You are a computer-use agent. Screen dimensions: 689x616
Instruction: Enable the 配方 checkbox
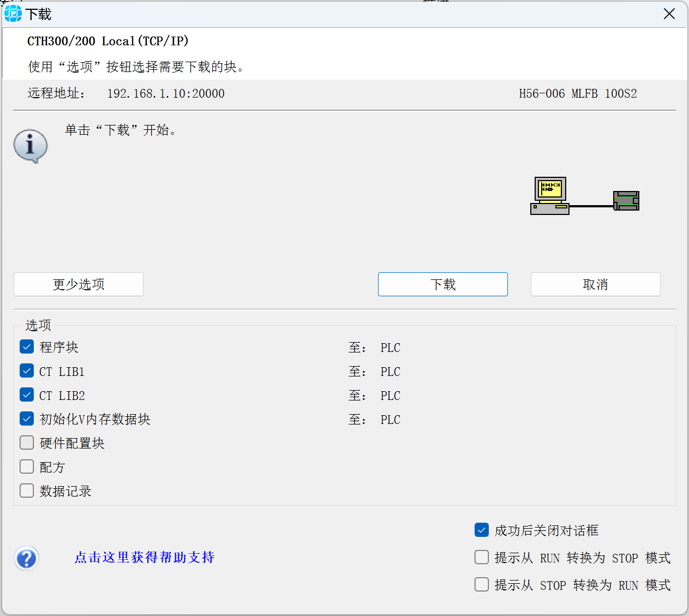[27, 467]
